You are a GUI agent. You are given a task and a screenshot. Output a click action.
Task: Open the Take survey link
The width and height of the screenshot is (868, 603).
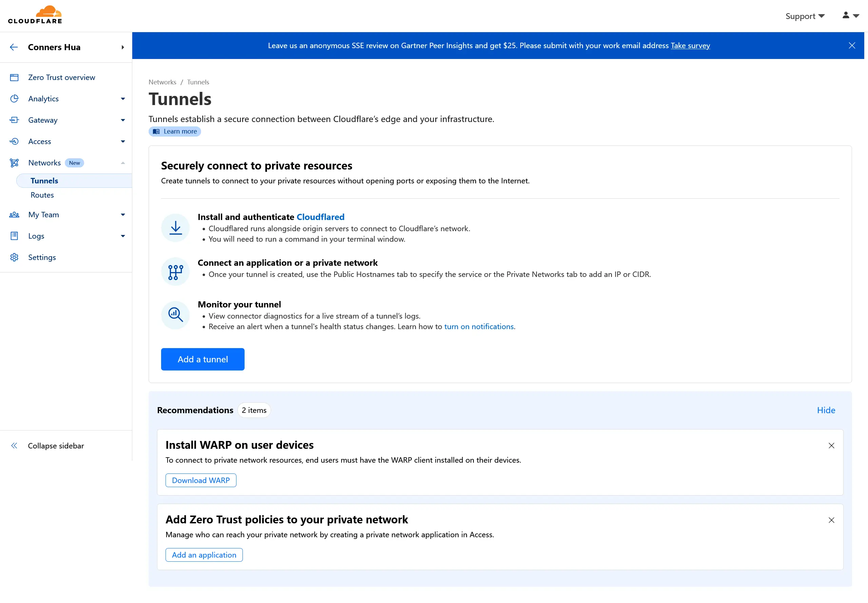pyautogui.click(x=690, y=46)
